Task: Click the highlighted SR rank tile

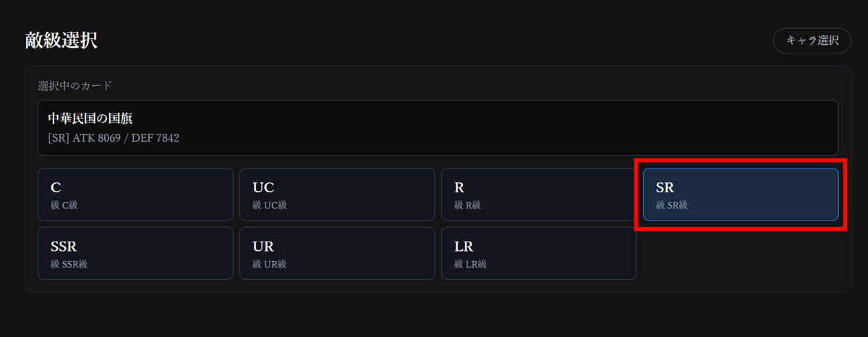Action: pyautogui.click(x=741, y=194)
